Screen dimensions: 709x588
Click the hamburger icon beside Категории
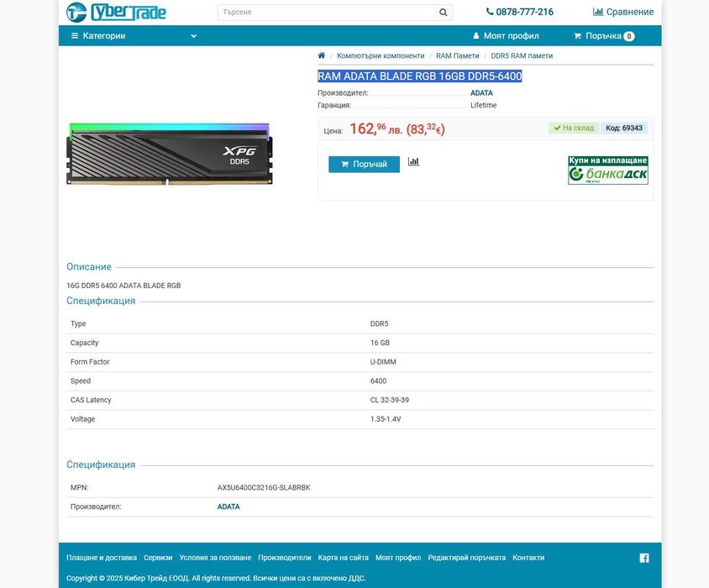75,36
